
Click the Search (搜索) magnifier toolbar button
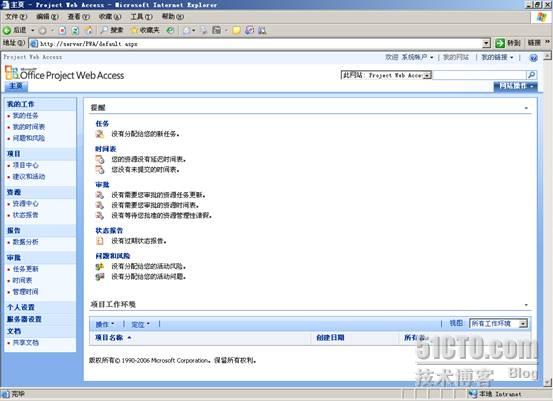pos(111,31)
